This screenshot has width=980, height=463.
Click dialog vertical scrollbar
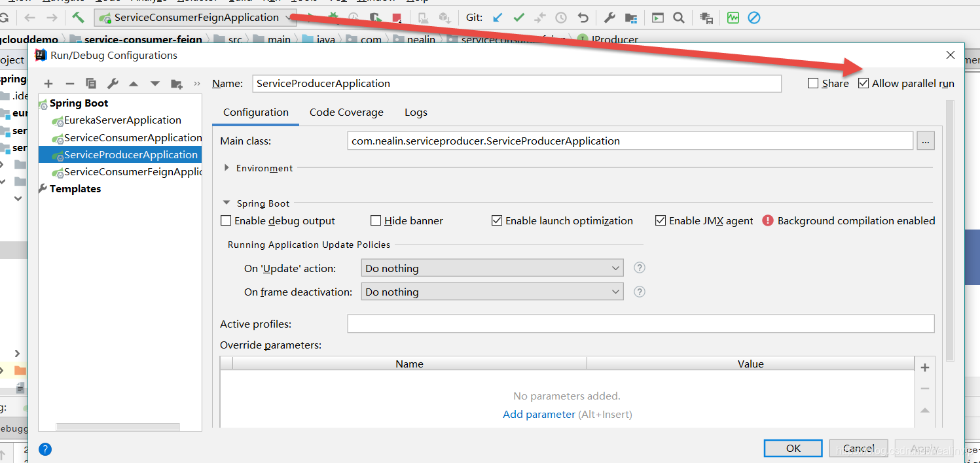(x=950, y=231)
